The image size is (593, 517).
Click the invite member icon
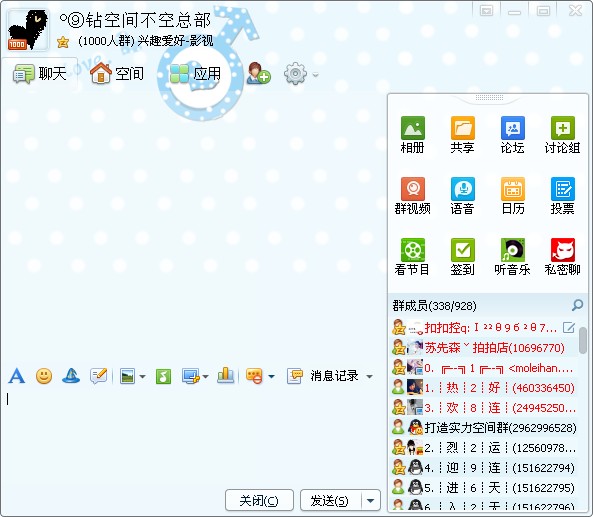point(258,73)
